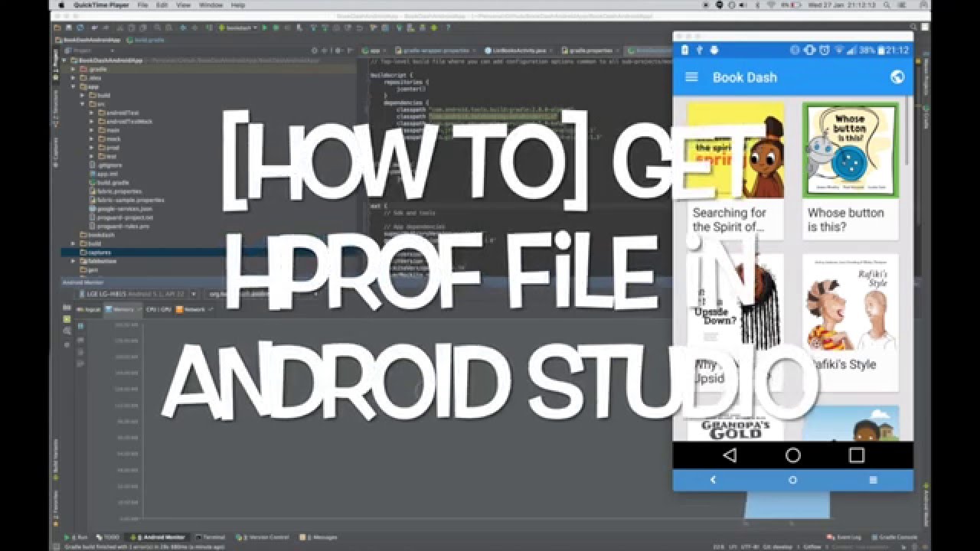Open the Gradle Console
Image resolution: width=980 pixels, height=551 pixels.
pyautogui.click(x=893, y=537)
